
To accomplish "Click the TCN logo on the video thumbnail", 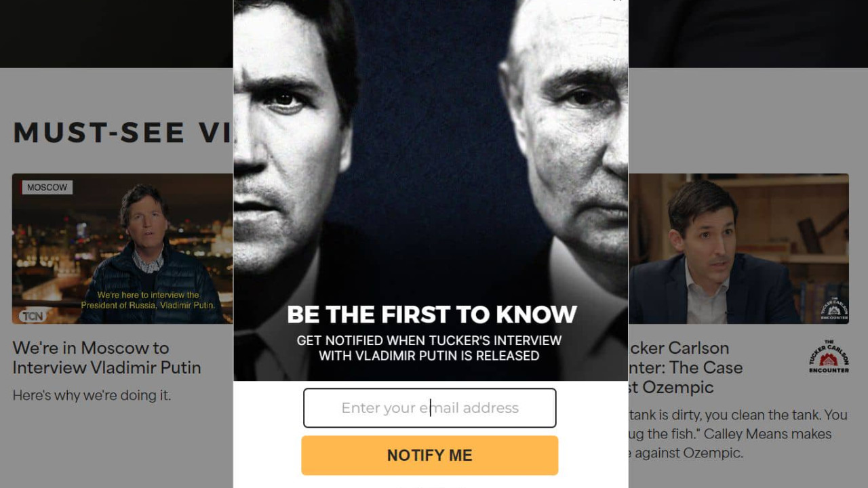I will coord(32,316).
